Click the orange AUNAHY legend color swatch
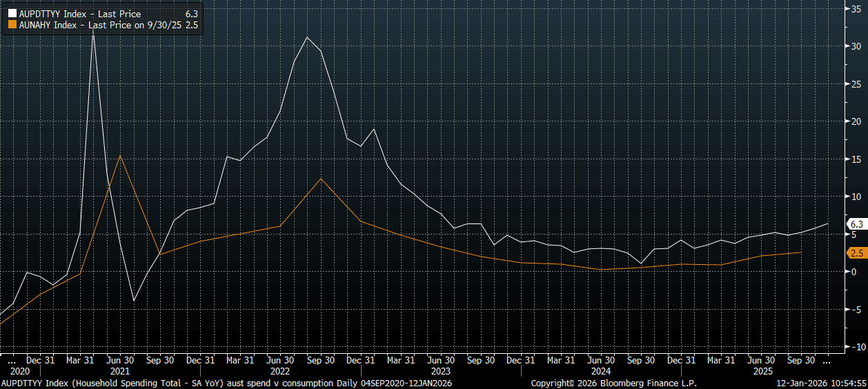This screenshot has width=868, height=389. 12,25
